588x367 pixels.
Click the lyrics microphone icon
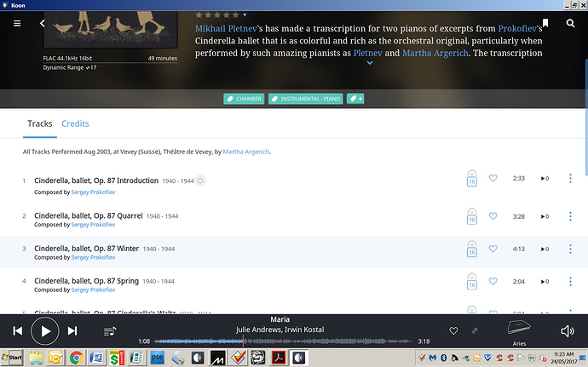475,331
